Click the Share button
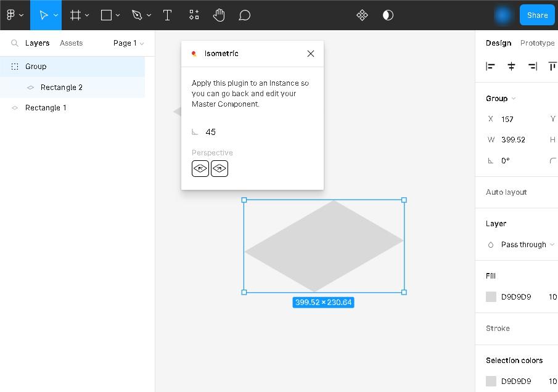558x392 pixels. tap(537, 15)
